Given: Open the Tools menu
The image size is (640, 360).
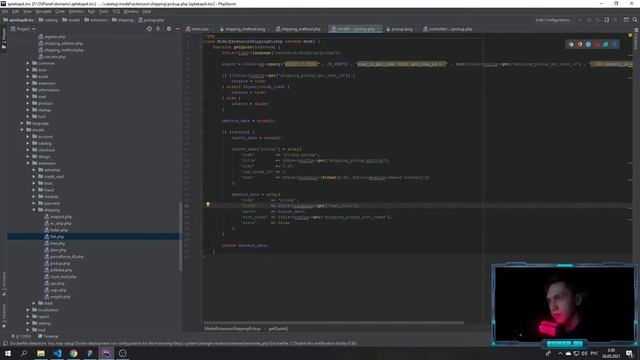Looking at the screenshot, I should click(x=104, y=12).
